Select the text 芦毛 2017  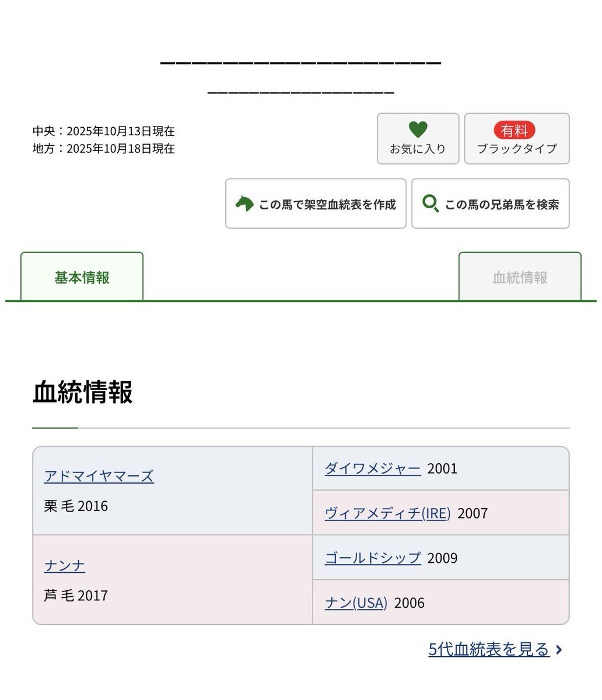pos(76,596)
